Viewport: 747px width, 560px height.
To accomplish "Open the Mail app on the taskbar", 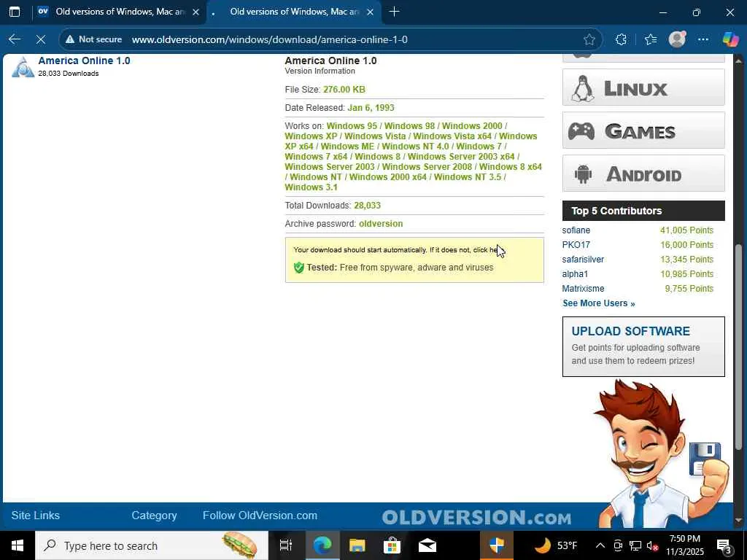I will coord(427,545).
